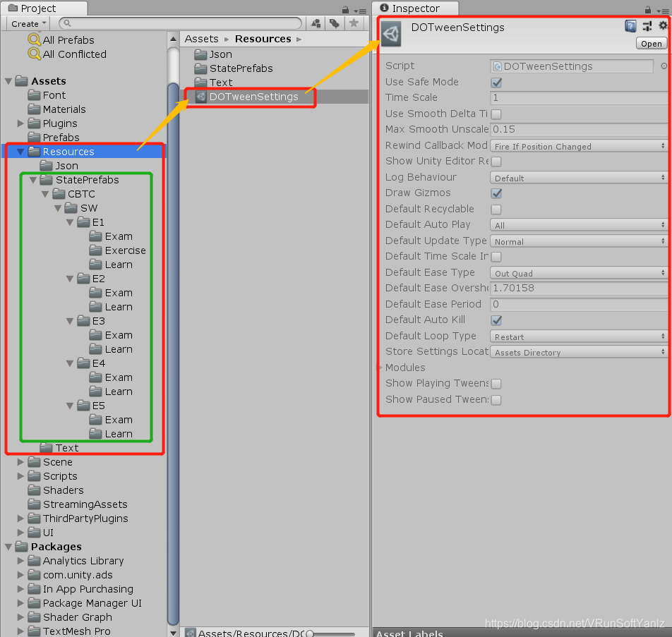The image size is (672, 637).
Task: Open the Default Loop Type dropdown
Action: pyautogui.click(x=579, y=336)
